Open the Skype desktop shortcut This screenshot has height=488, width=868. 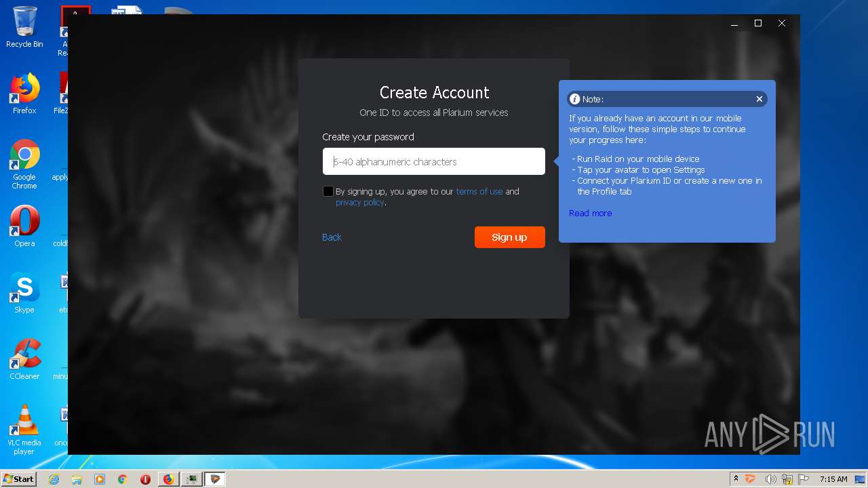[x=24, y=293]
